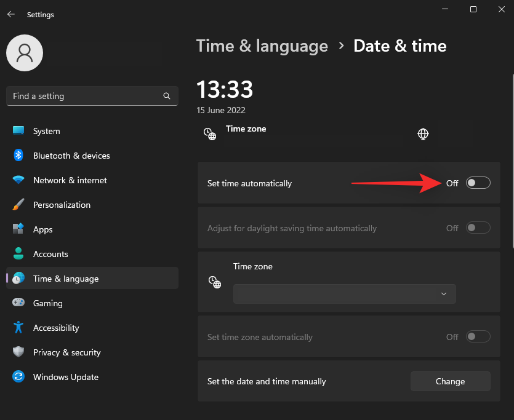Open the Apps settings section
Image resolution: width=514 pixels, height=420 pixels.
coord(42,229)
